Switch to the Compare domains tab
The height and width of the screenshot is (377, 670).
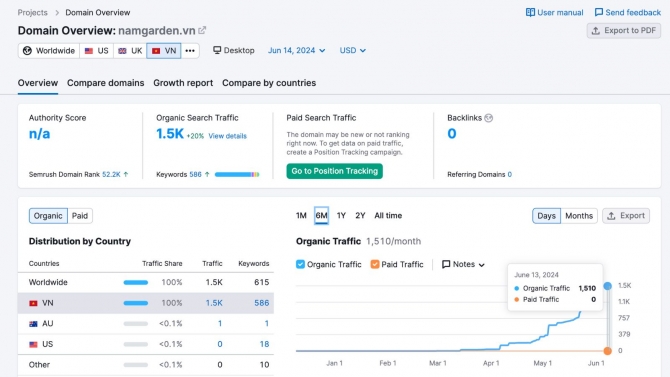tap(106, 83)
